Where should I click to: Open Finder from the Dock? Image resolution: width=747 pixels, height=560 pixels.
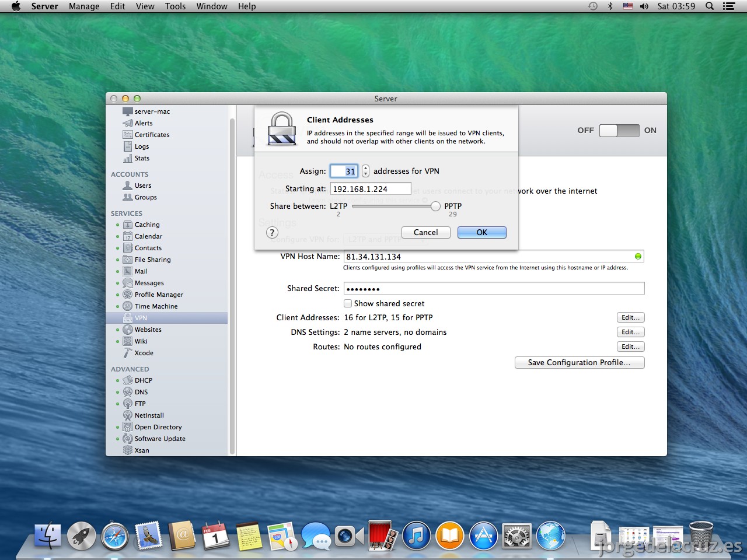point(48,535)
